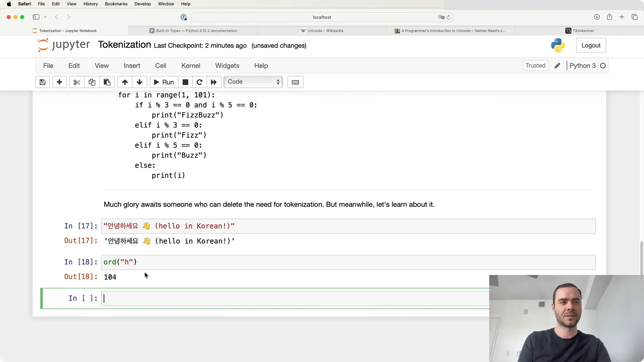
Task: Open the Apple menu
Action: pyautogui.click(x=9, y=4)
